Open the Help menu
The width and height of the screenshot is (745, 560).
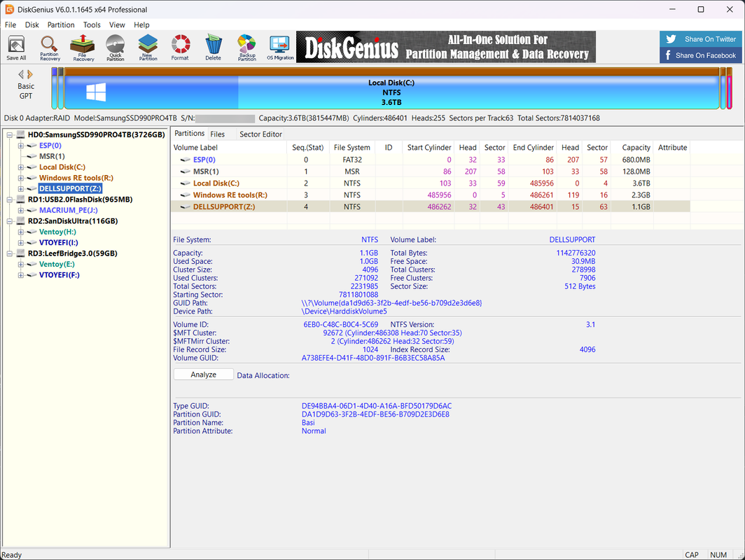tap(141, 24)
